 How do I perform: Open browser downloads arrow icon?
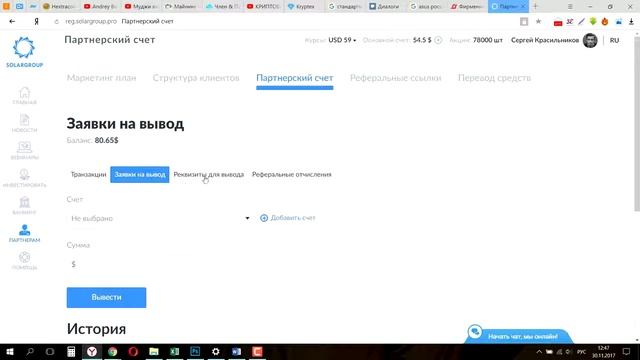[631, 22]
